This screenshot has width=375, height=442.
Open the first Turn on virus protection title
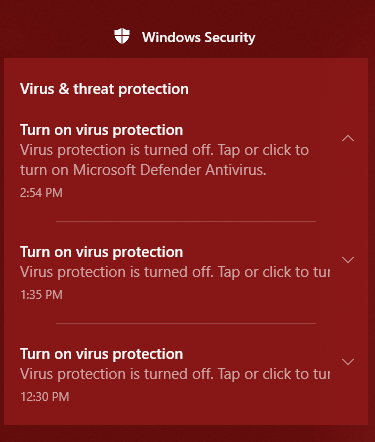click(101, 130)
